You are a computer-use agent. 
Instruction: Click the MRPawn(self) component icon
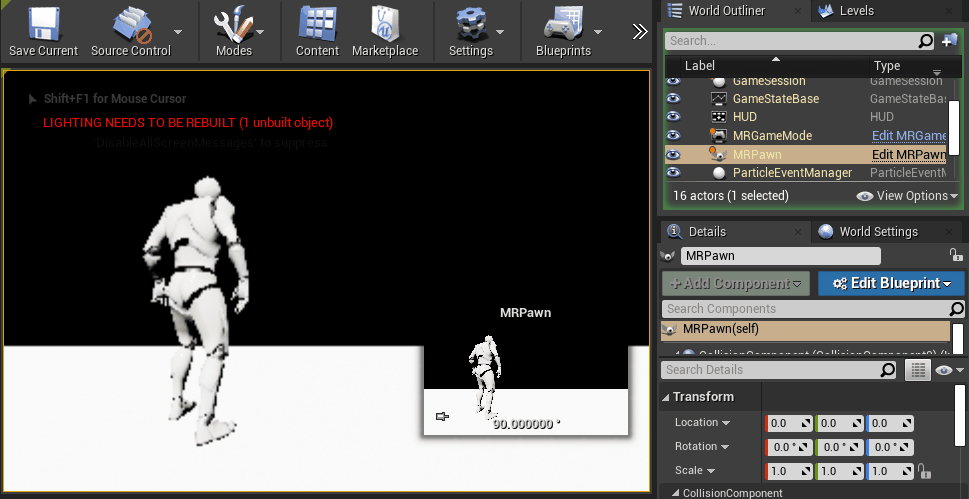coord(669,329)
